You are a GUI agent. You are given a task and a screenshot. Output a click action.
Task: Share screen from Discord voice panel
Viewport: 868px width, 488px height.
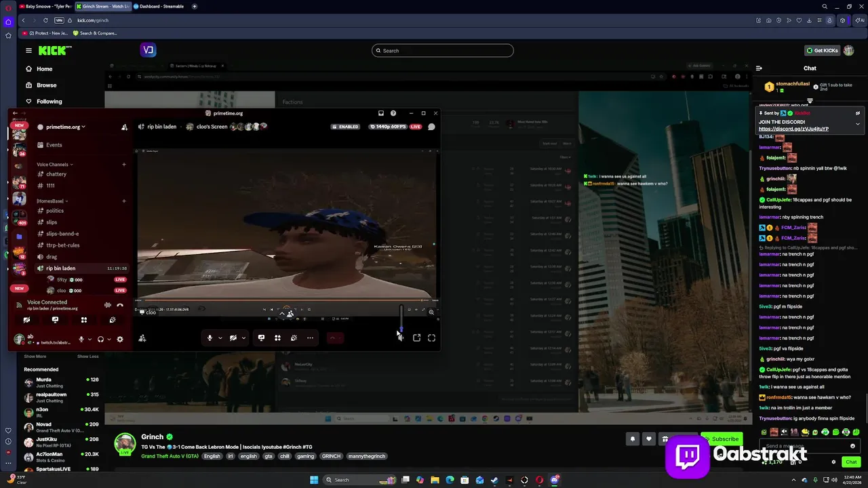pyautogui.click(x=55, y=320)
